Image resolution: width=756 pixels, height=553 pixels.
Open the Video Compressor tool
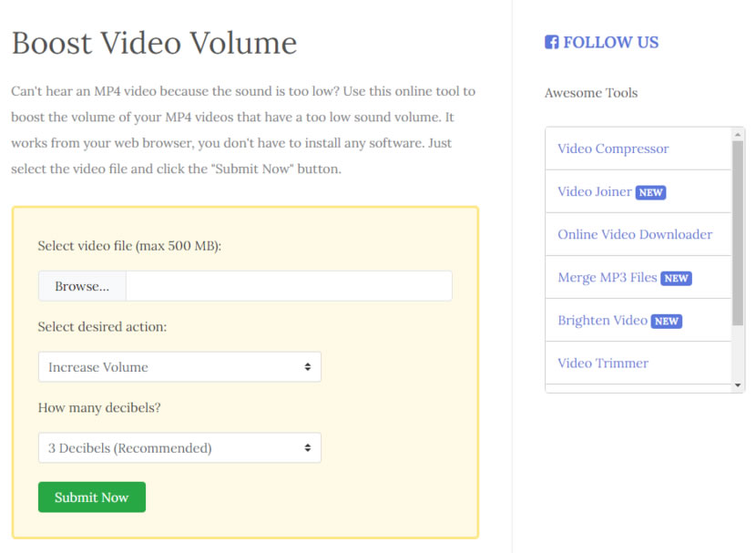tap(613, 148)
